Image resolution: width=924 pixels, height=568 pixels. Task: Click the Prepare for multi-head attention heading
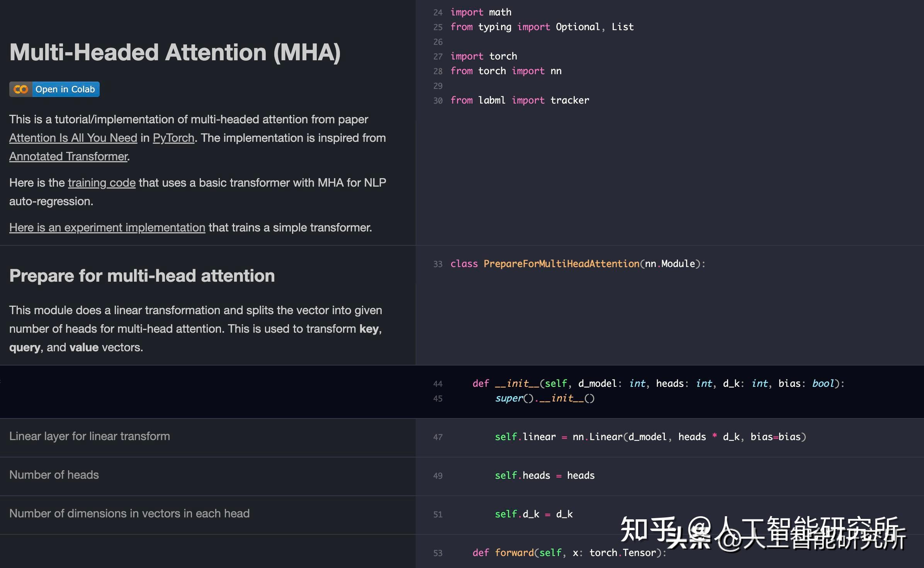click(x=142, y=275)
